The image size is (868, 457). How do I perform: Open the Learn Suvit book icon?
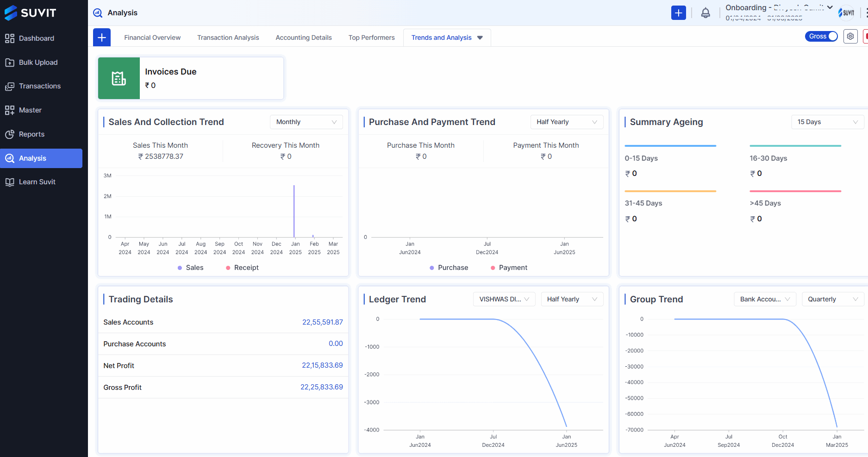10,182
